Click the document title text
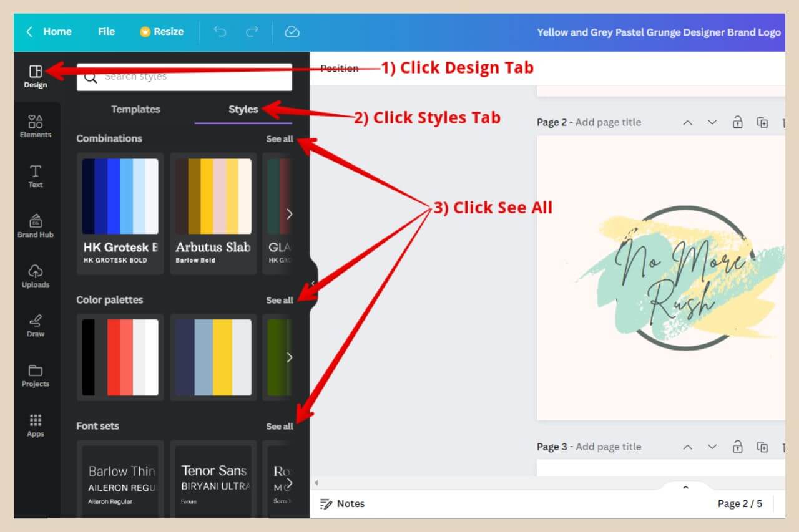Screen dimensions: 799x532 tap(659, 32)
